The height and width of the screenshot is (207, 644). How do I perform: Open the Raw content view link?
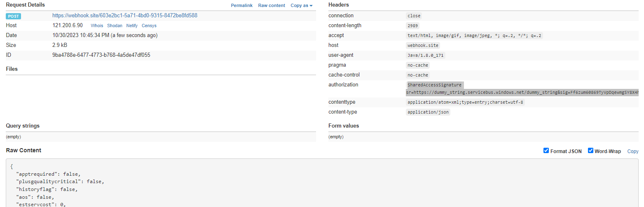(272, 5)
